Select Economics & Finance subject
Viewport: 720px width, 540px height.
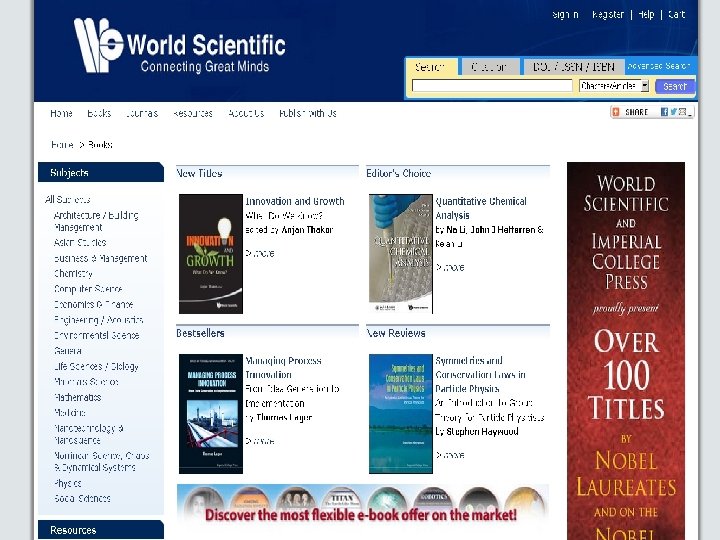(93, 304)
